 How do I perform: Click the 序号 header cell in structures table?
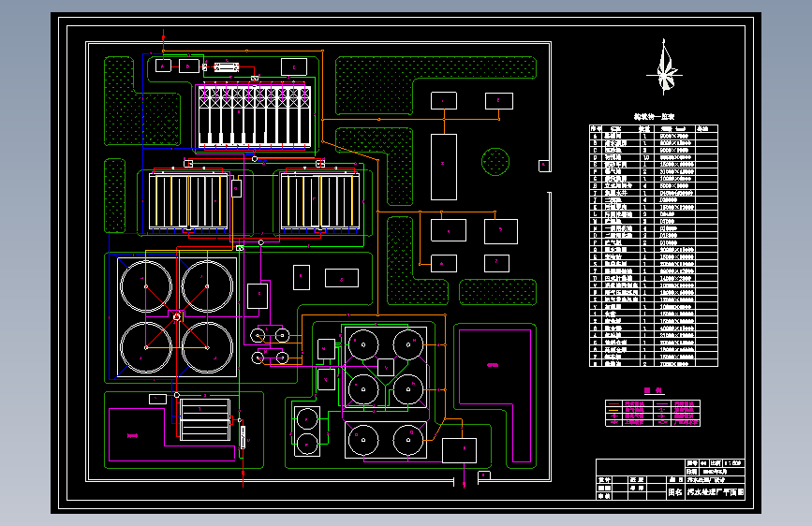pyautogui.click(x=597, y=128)
